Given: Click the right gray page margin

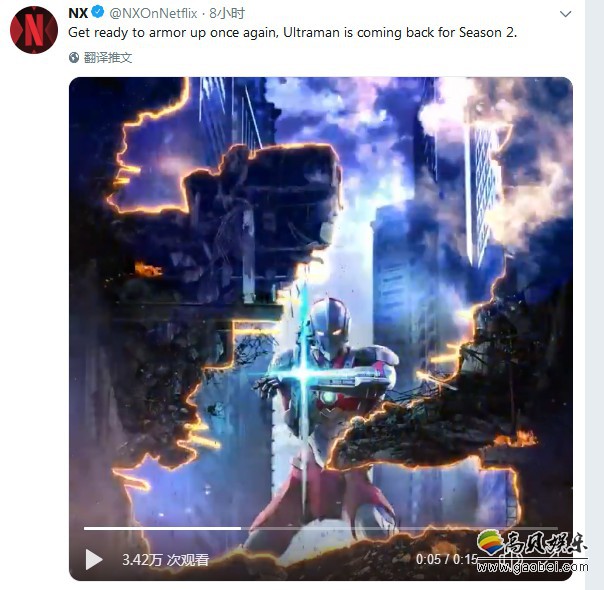Looking at the screenshot, I should 594,295.
